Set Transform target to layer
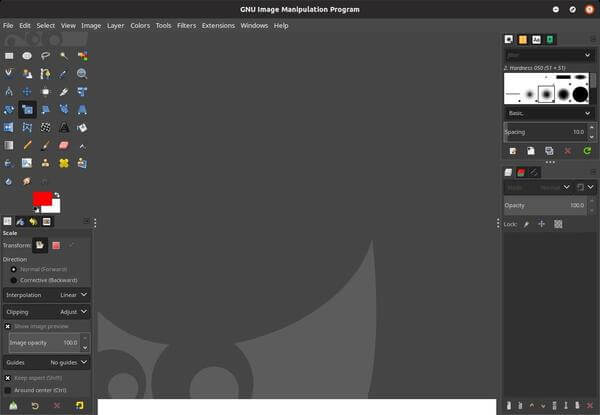This screenshot has height=415, width=600. (40, 245)
